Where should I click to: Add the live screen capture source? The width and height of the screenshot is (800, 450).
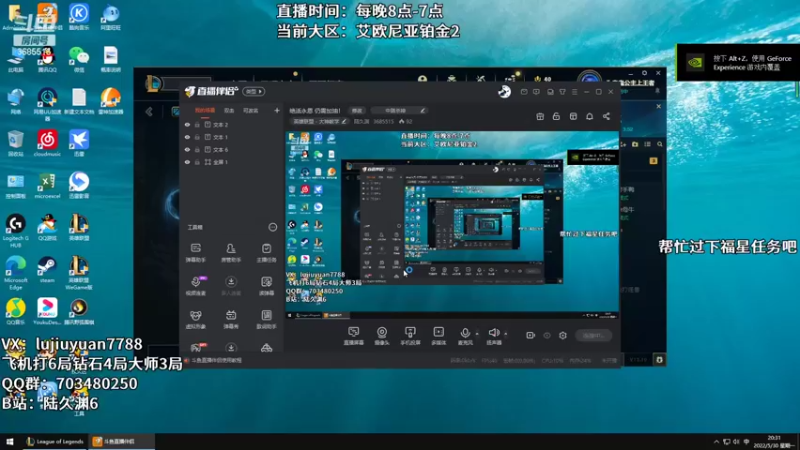point(353,336)
